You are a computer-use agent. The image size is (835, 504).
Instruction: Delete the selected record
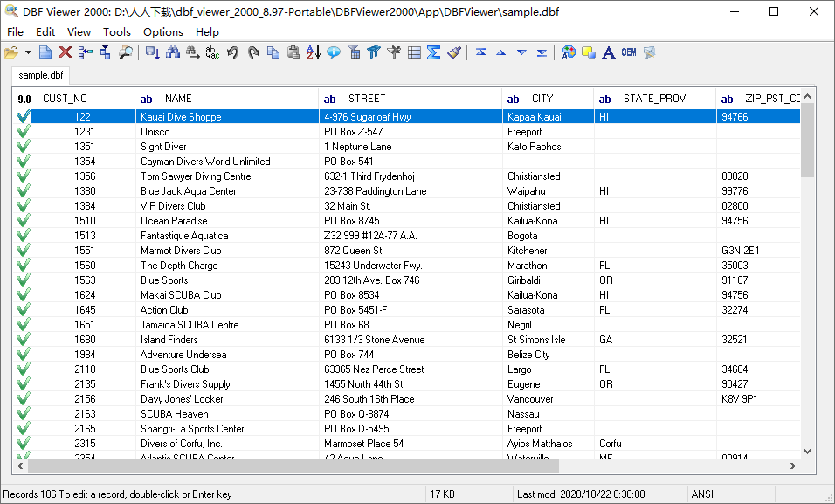pos(66,52)
